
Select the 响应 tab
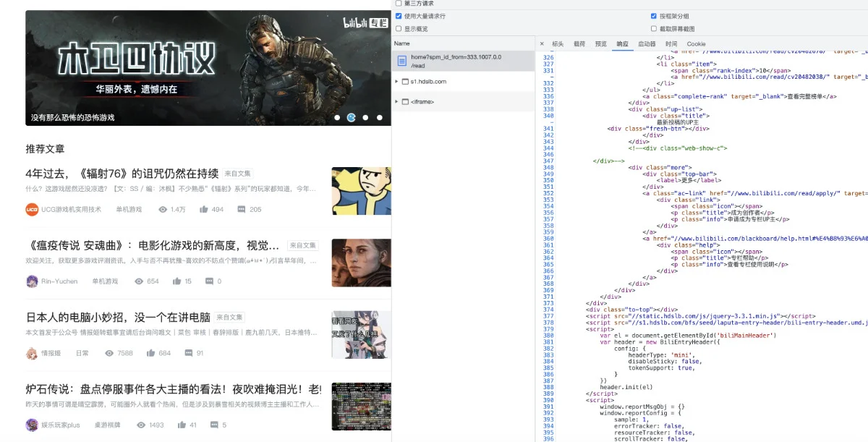click(x=623, y=44)
